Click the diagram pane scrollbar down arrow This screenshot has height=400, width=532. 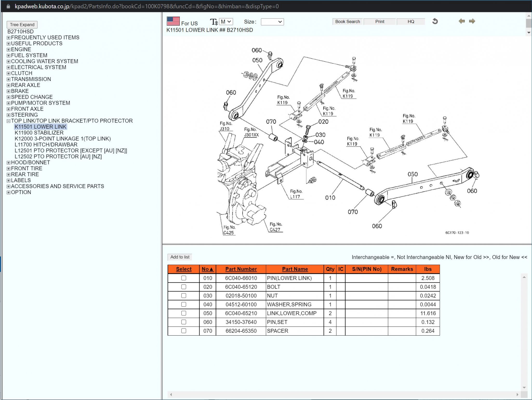[529, 32]
